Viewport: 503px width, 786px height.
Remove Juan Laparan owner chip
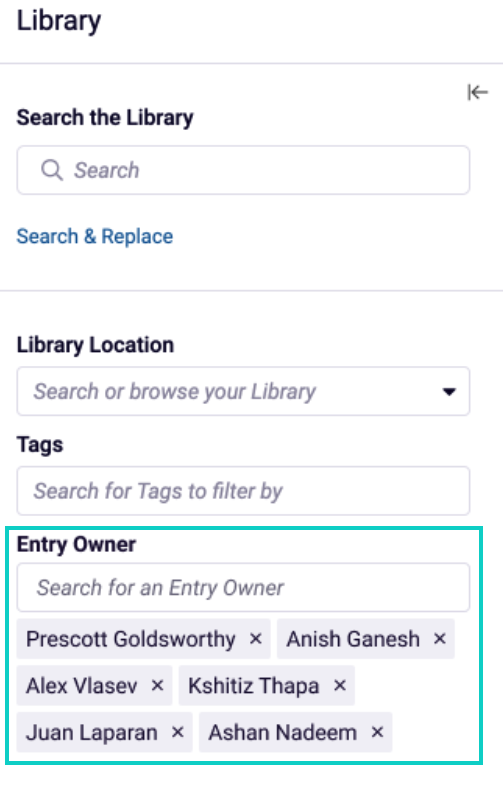178,732
